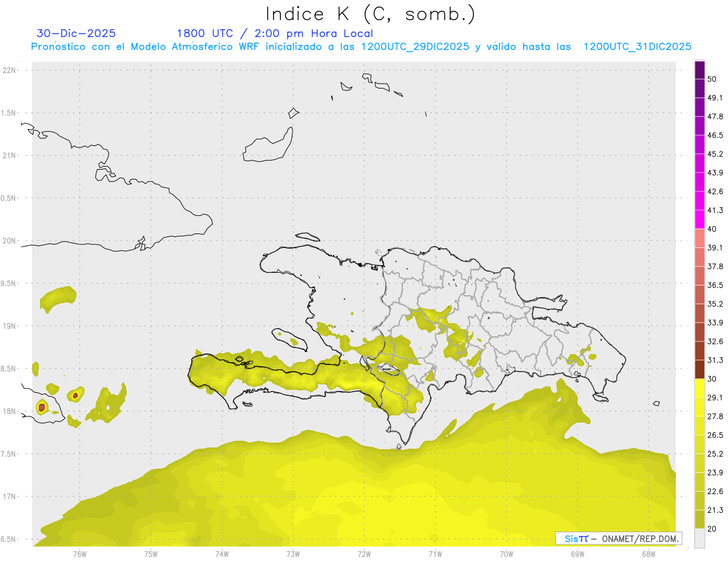Click the legend value 26.5
The image size is (728, 562).
click(715, 435)
